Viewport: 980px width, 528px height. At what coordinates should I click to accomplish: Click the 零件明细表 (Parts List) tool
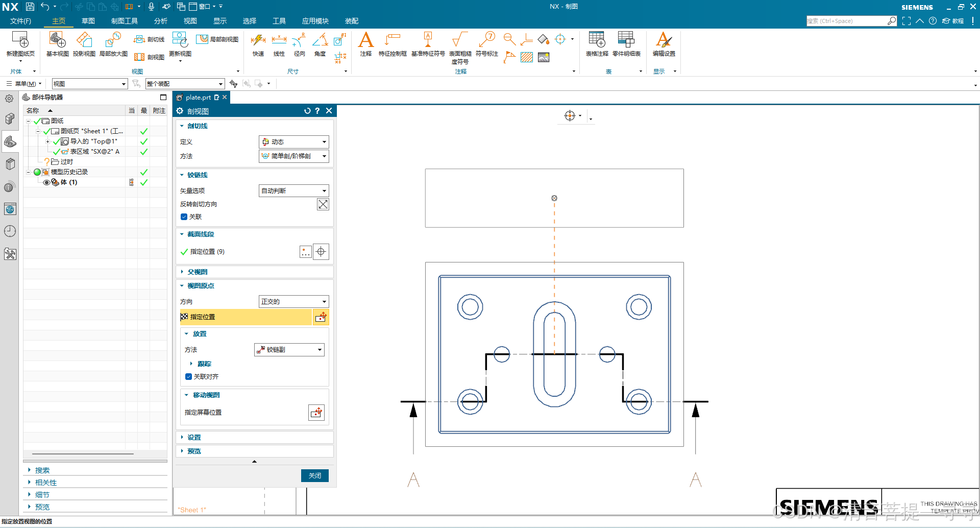[x=626, y=44]
